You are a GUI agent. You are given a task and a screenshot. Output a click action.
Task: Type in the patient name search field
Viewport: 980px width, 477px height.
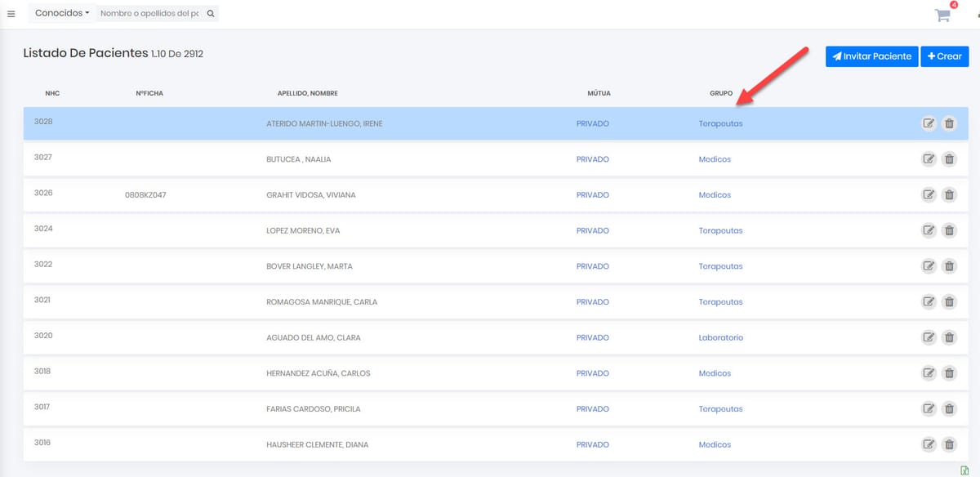coord(150,14)
